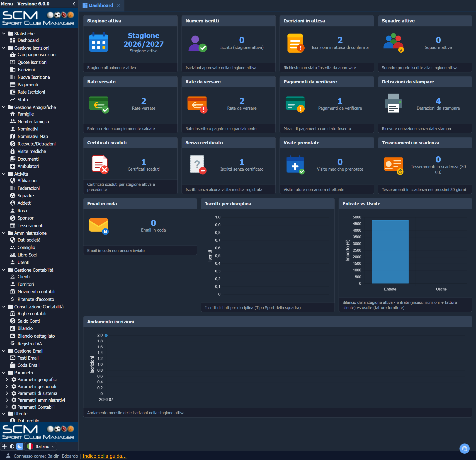Open the Rate da versare card
Screen dimensions: 476x460
[228, 105]
